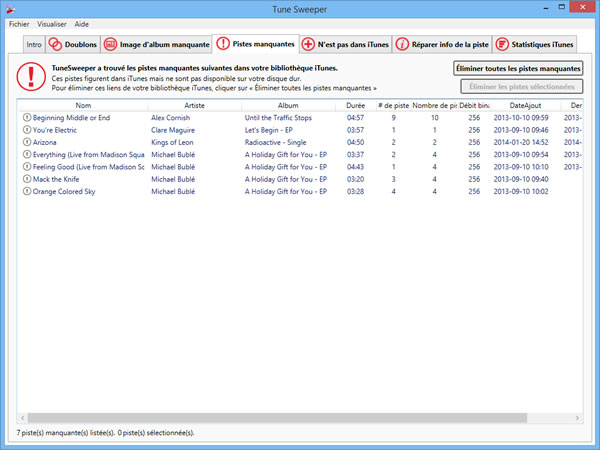Sort by the Débit binaire column header
600x450 pixels.
(x=474, y=105)
